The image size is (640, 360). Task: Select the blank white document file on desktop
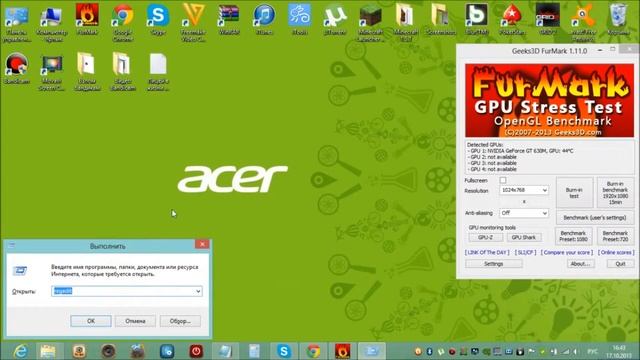(x=158, y=72)
